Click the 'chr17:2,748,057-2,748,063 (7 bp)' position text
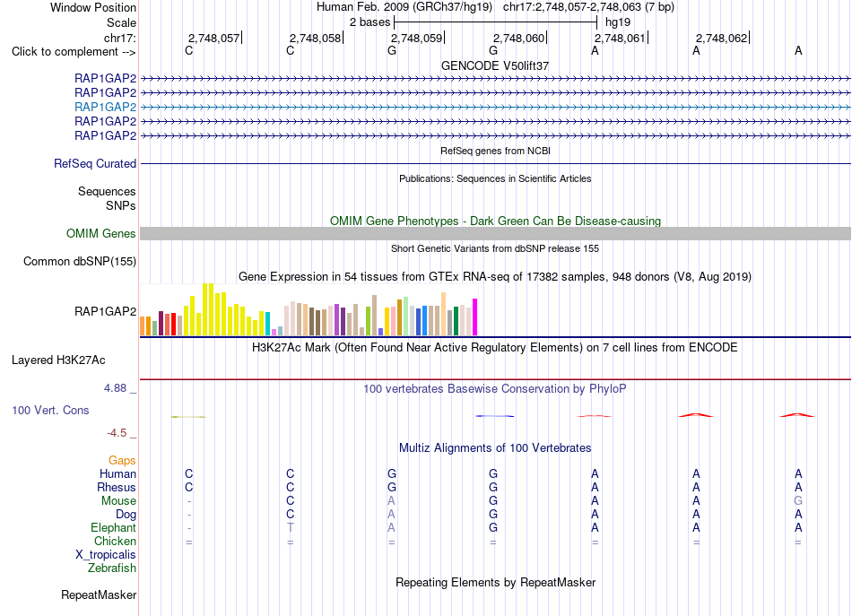Image resolution: width=852 pixels, height=616 pixels. [x=588, y=7]
